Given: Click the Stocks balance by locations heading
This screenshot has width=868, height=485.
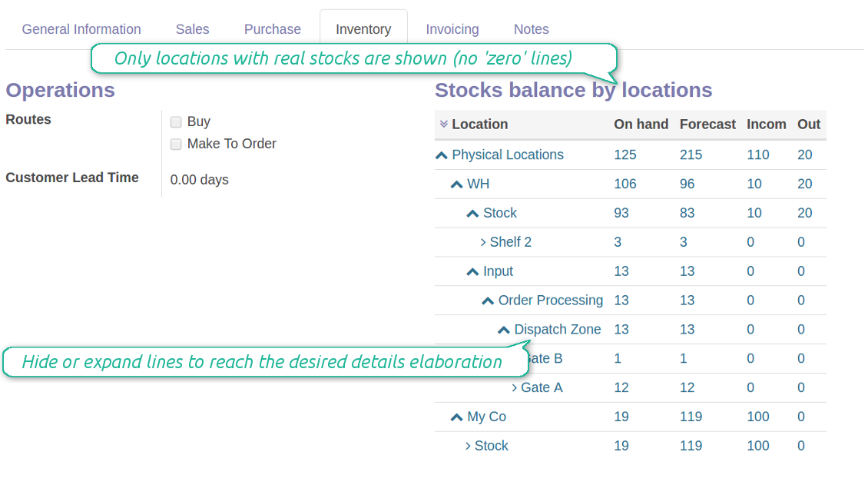Looking at the screenshot, I should coord(574,90).
